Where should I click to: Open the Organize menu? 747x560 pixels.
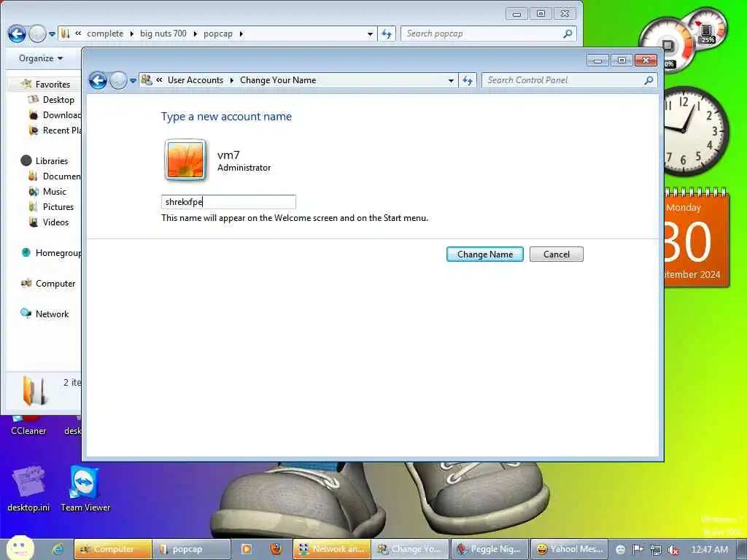41,58
